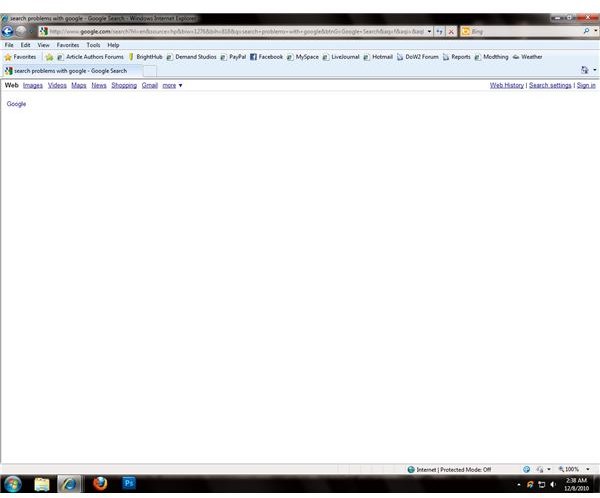The height and width of the screenshot is (498, 600).
Task: Click the empty New Tab button
Action: (150, 71)
